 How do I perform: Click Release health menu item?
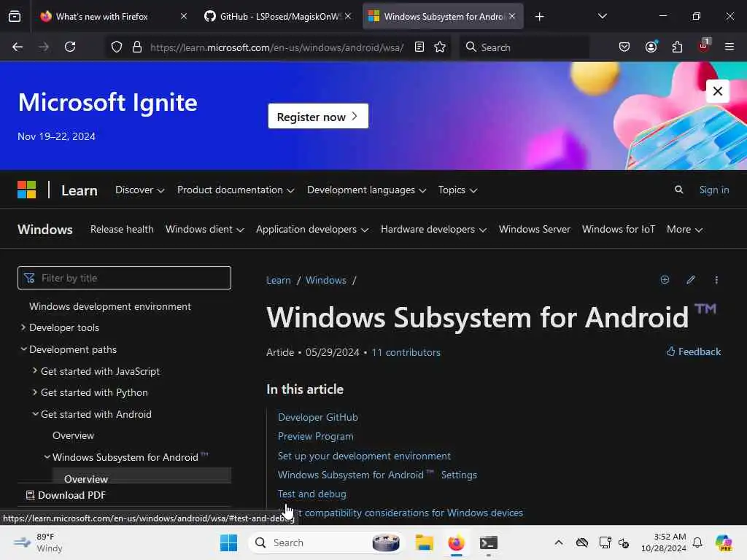122,230
